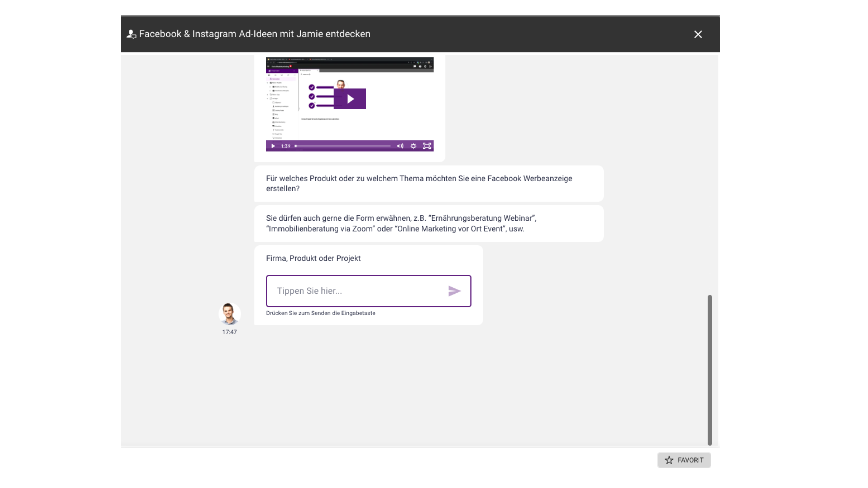
Task: Click the 'Für welches Produkt' question message
Action: click(429, 184)
